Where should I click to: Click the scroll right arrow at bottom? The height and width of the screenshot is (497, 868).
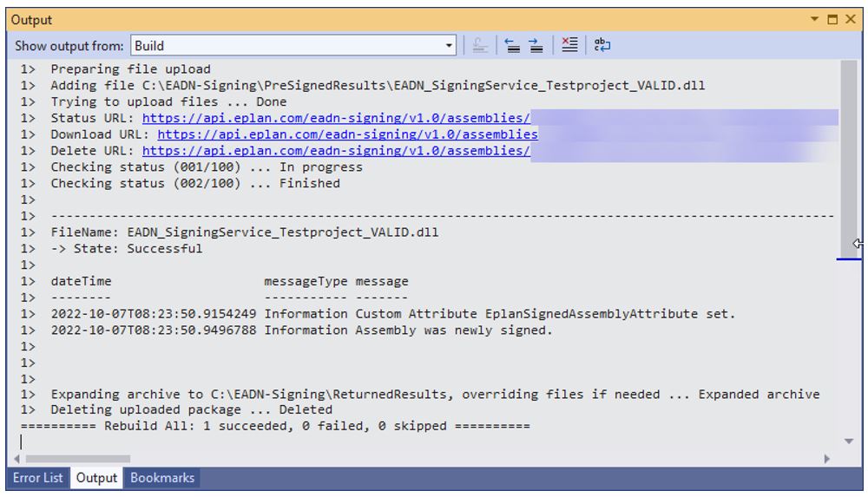(827, 459)
